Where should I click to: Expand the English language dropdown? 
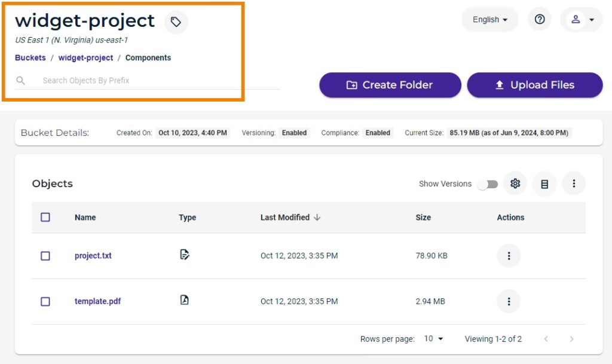490,20
